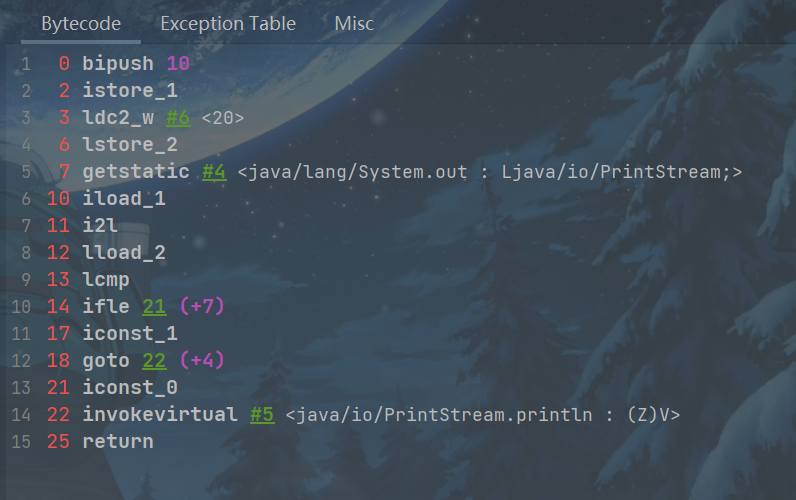Jump to target 21 on ifle line
The height and width of the screenshot is (500, 796).
[x=154, y=307]
